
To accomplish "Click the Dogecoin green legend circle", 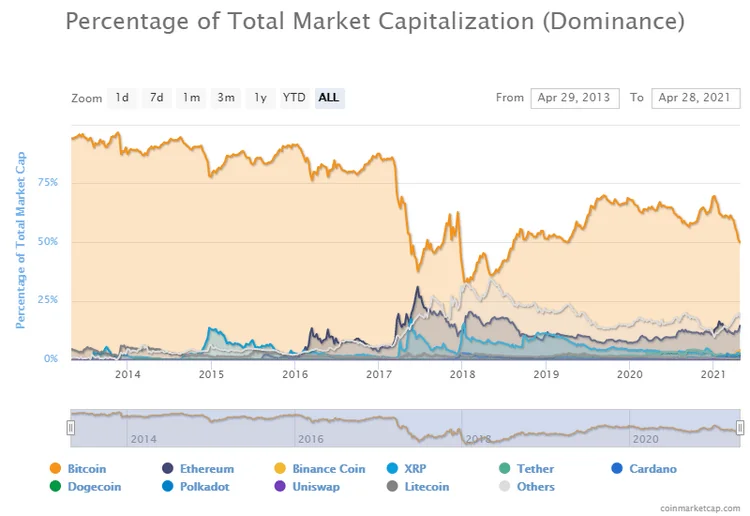I will [55, 486].
